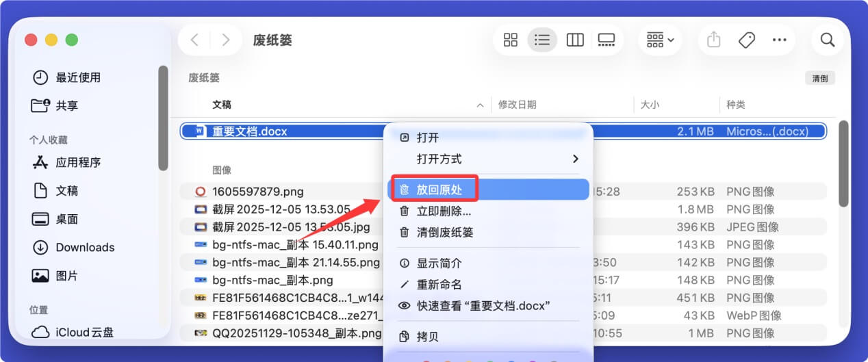Viewport: 868px width, 362px height.
Task: Go back with the left chevron button
Action: [x=194, y=40]
